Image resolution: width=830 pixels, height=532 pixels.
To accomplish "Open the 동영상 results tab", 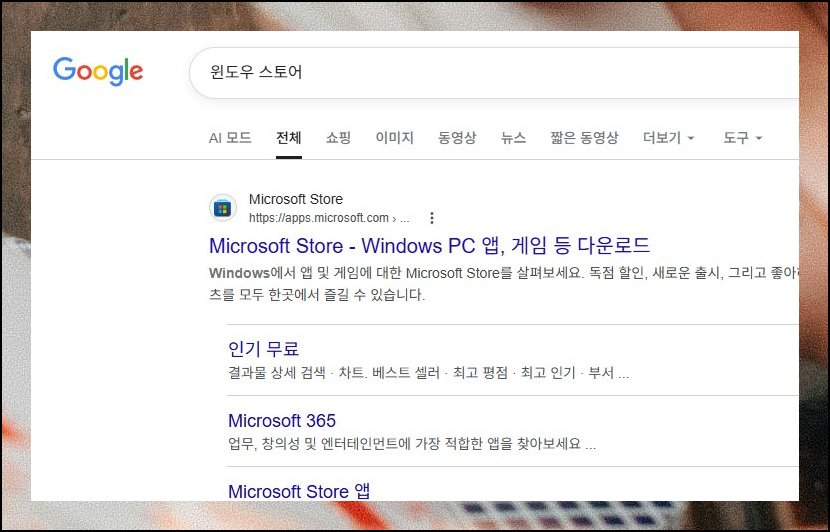I will [457, 138].
